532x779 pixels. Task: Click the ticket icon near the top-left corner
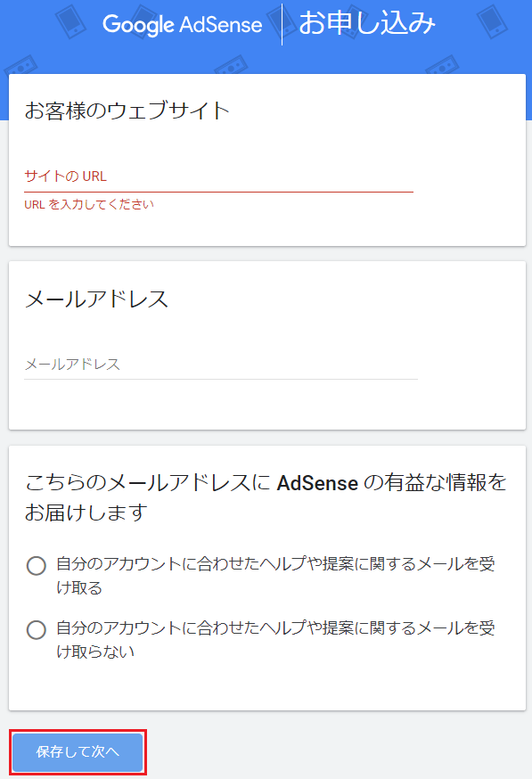pyautogui.click(x=20, y=65)
